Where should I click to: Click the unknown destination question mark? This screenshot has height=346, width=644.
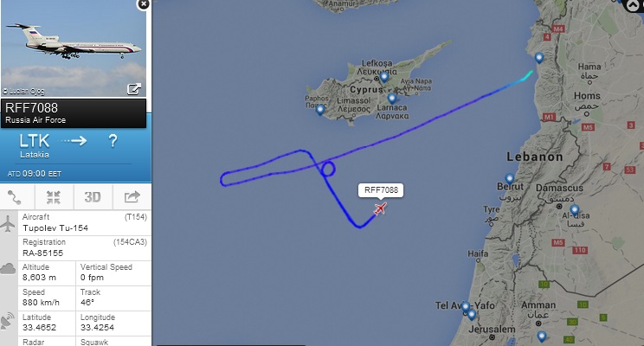113,141
